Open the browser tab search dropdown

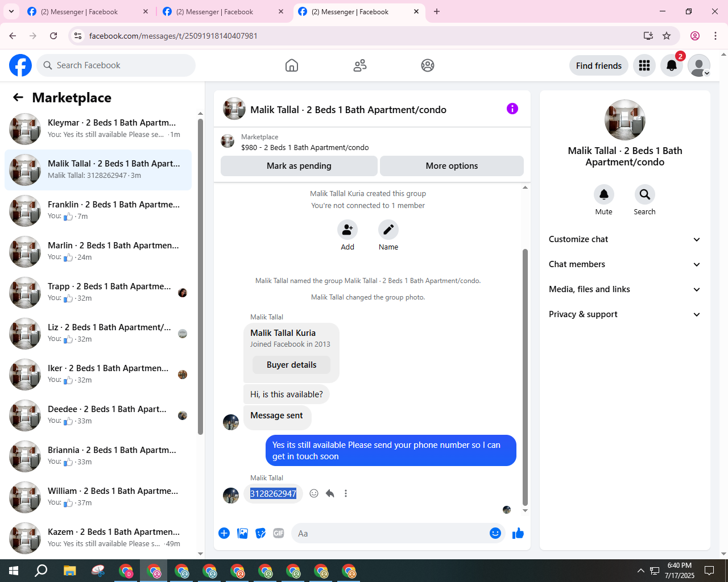tap(11, 11)
